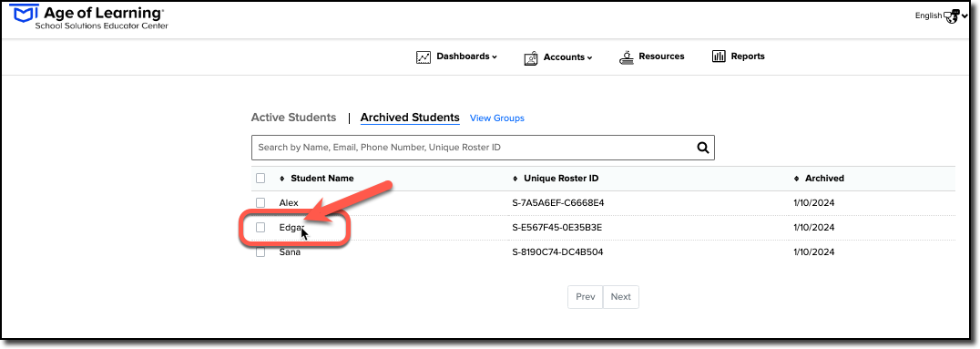Viewport: 980px width, 349px height.
Task: Click the Accounts icon in navigation
Action: [531, 57]
